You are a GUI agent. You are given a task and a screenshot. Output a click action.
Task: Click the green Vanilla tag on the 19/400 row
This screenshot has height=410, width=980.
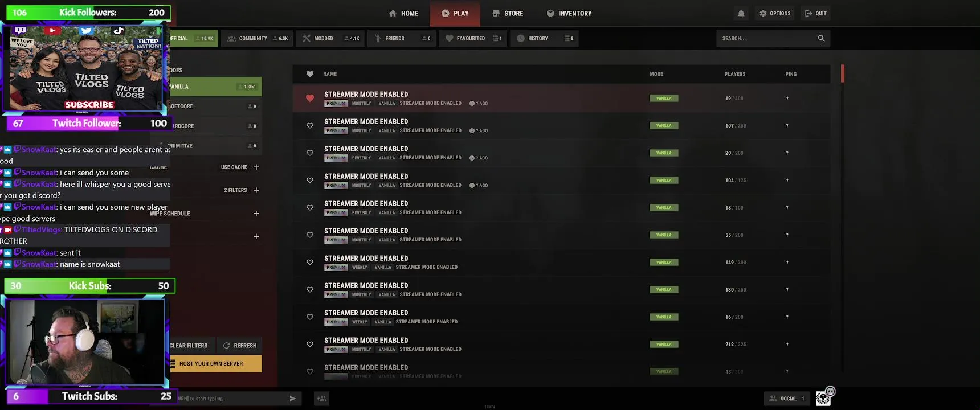click(x=664, y=99)
